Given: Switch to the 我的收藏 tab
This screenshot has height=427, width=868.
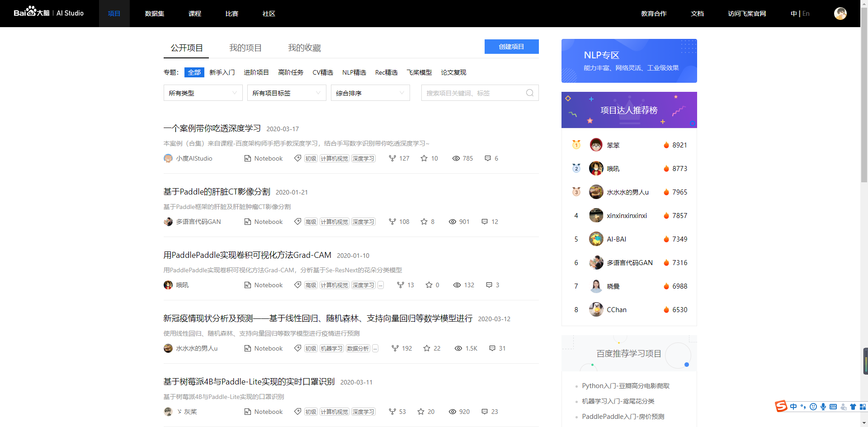Looking at the screenshot, I should [304, 47].
